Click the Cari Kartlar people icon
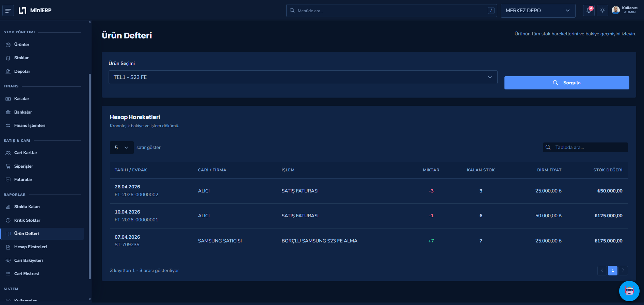 tap(8, 153)
